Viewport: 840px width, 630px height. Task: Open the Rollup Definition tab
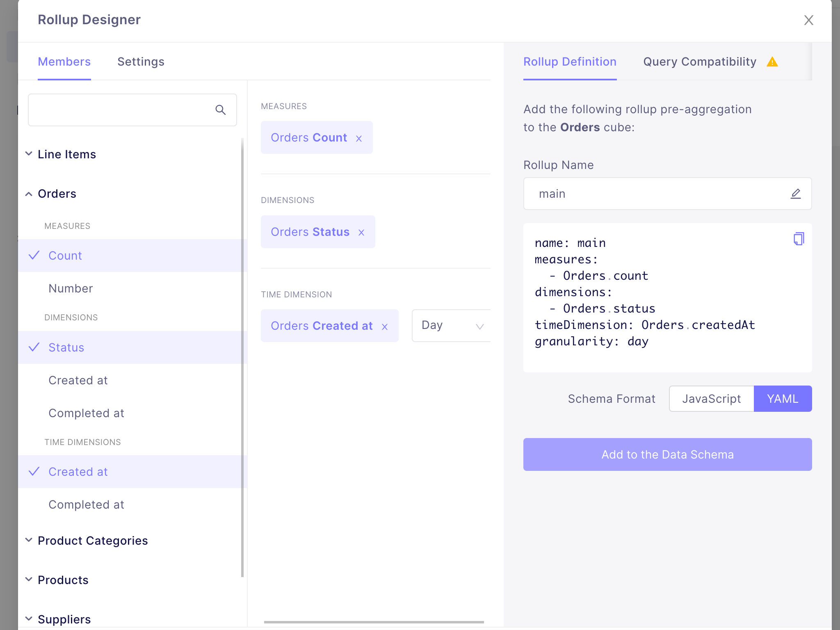[x=570, y=62]
